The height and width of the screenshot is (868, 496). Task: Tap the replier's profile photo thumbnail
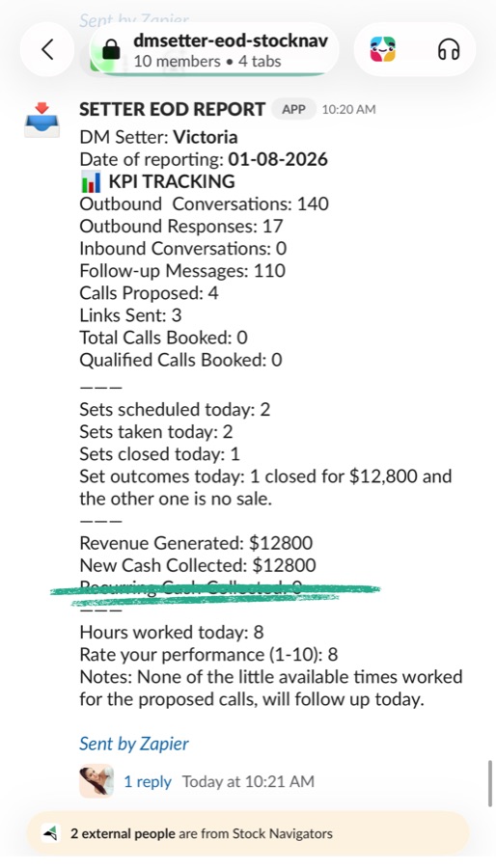96,781
